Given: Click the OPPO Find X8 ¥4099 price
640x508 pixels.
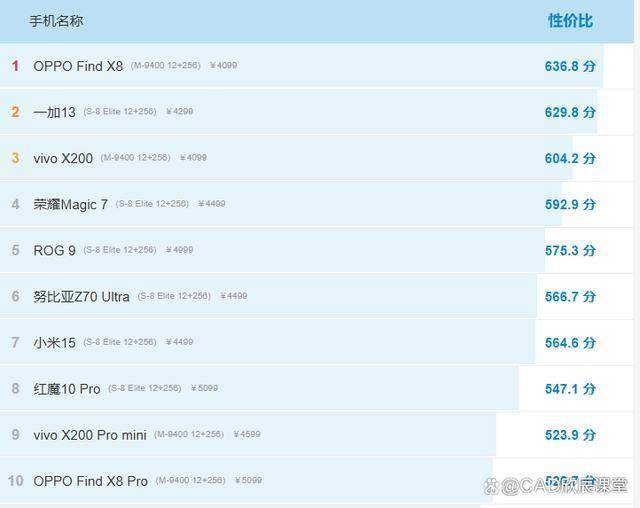Looking at the screenshot, I should tap(223, 65).
